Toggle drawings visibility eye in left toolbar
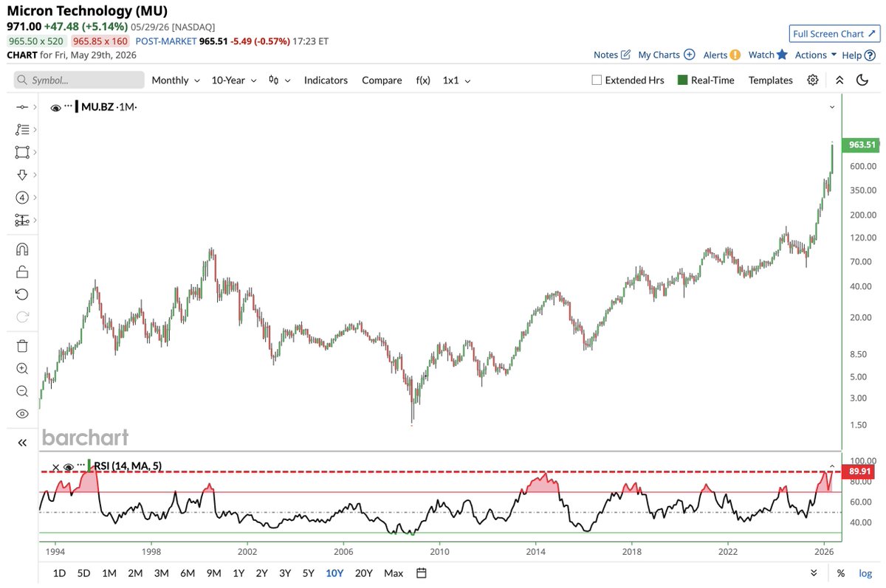 pyautogui.click(x=22, y=414)
